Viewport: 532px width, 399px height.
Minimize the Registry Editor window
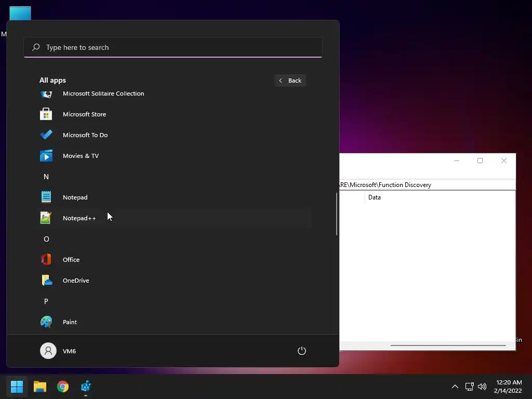[457, 161]
